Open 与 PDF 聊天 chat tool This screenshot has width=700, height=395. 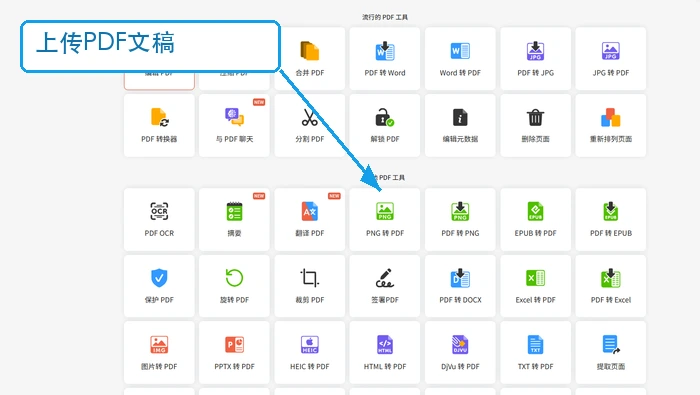234,125
